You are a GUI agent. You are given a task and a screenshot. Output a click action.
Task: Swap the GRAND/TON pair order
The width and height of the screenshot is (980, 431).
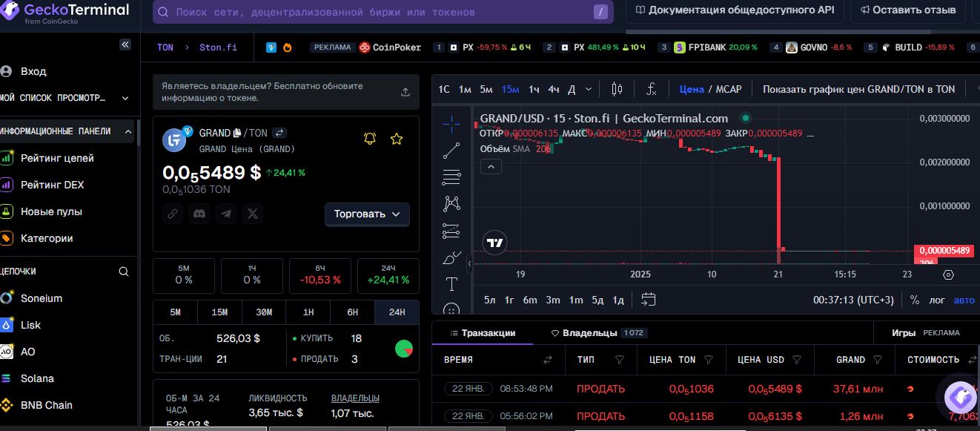[279, 133]
